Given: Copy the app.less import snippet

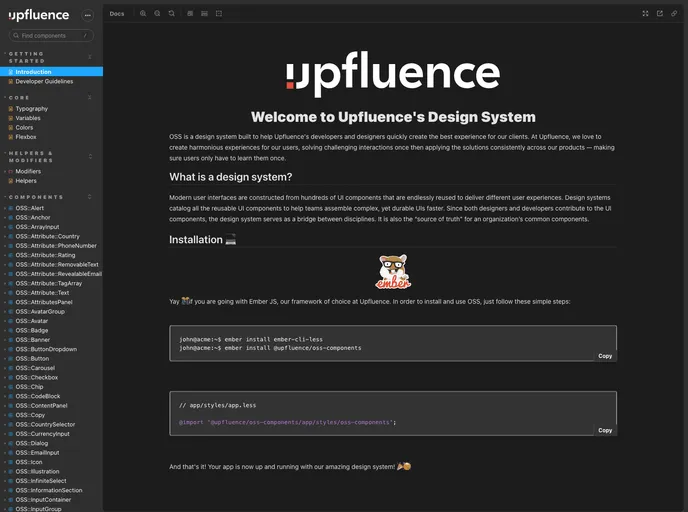Looking at the screenshot, I should pyautogui.click(x=605, y=430).
